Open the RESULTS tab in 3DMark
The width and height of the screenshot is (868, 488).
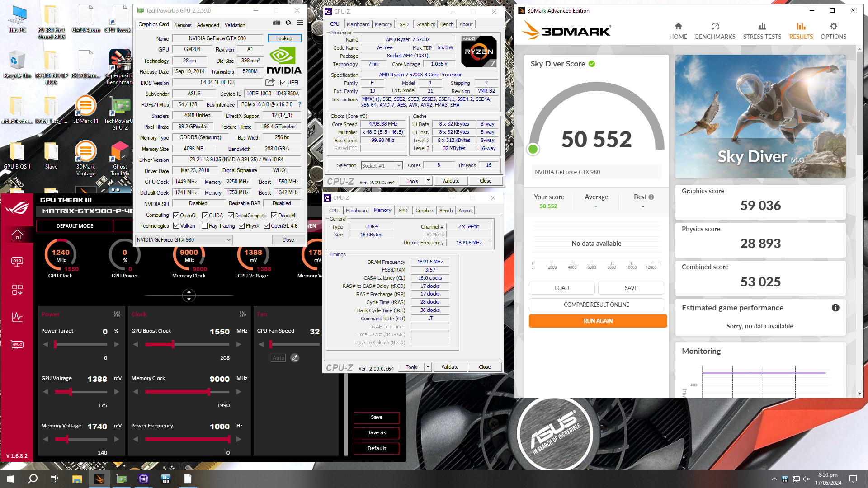tap(801, 31)
